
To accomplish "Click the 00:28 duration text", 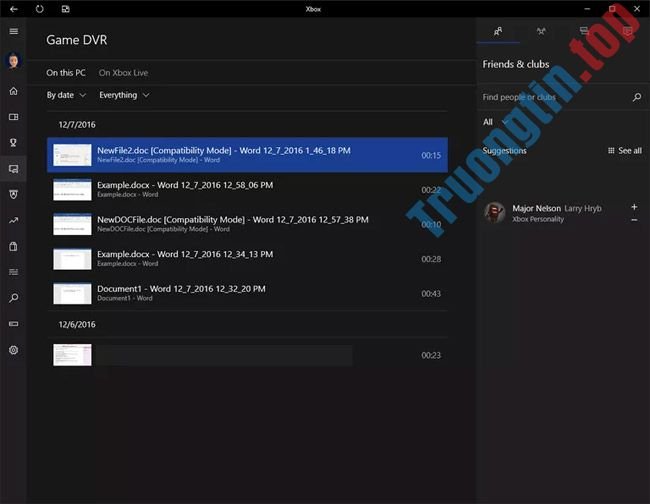I will [431, 259].
